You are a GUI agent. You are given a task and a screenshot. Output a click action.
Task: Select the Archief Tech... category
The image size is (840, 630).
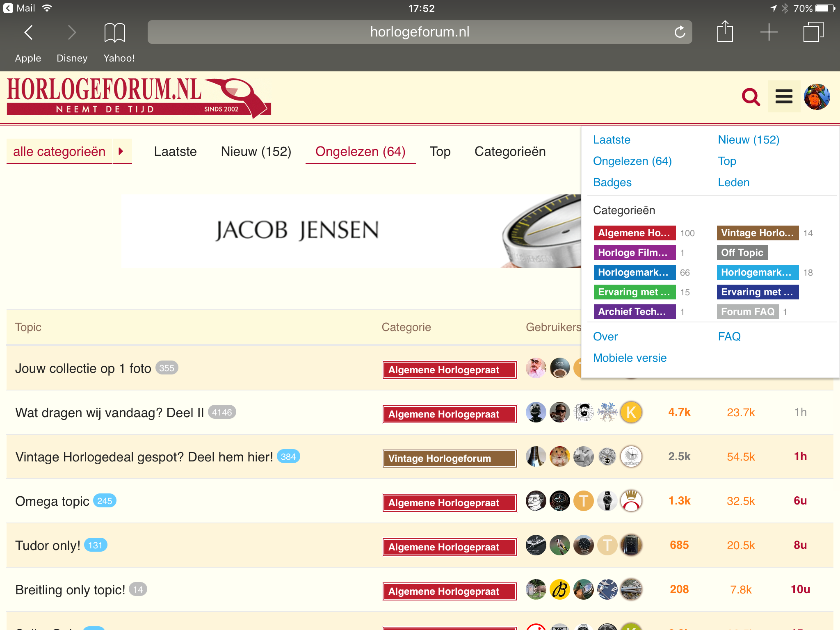tap(635, 312)
